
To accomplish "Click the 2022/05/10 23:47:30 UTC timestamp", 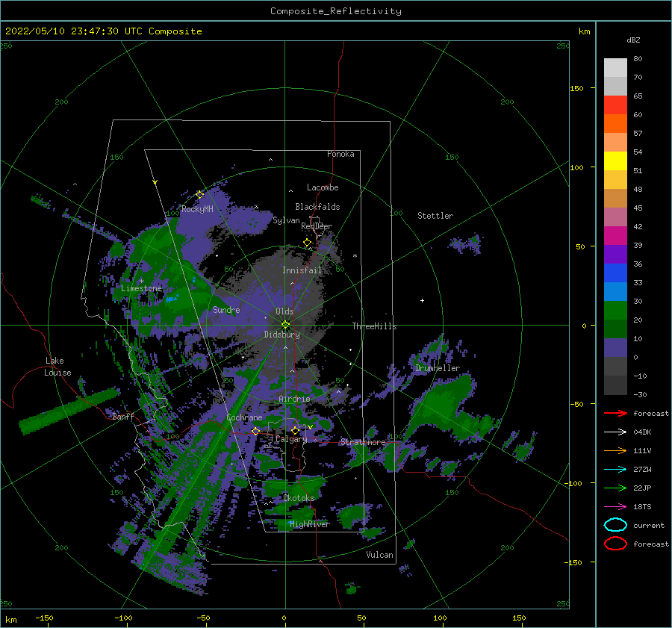I will [x=103, y=31].
